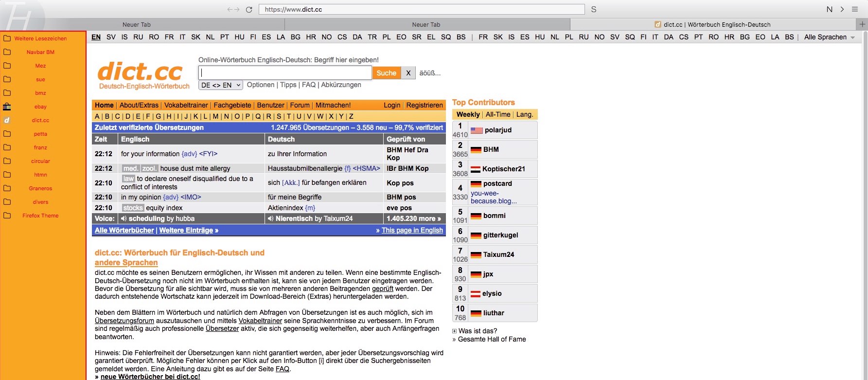Click the orange Suche button
The width and height of the screenshot is (868, 380).
(x=387, y=73)
